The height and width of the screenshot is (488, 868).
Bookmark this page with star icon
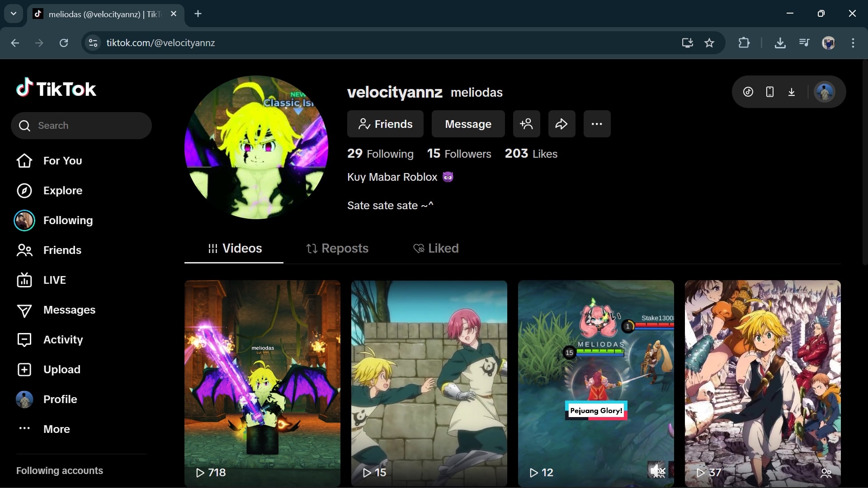point(709,43)
